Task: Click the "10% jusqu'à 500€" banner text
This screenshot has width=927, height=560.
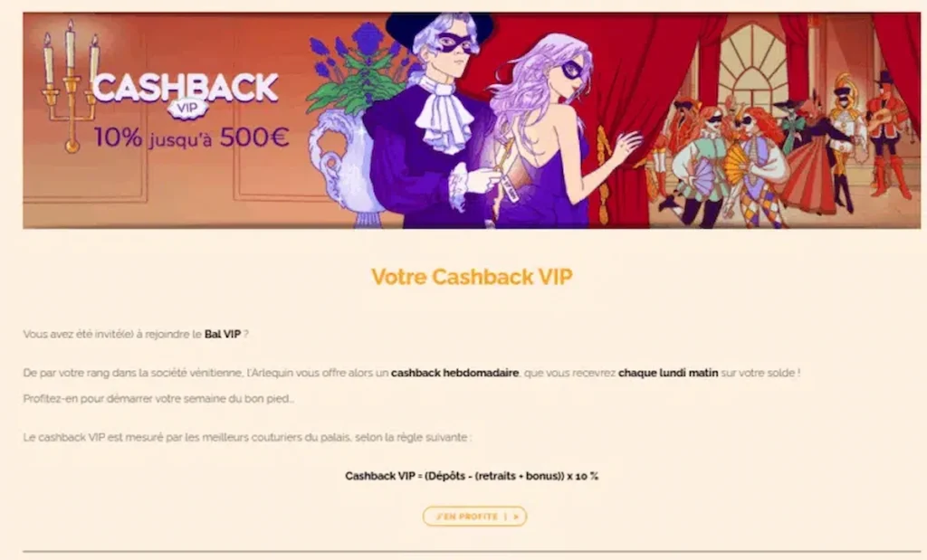Action: pyautogui.click(x=191, y=138)
